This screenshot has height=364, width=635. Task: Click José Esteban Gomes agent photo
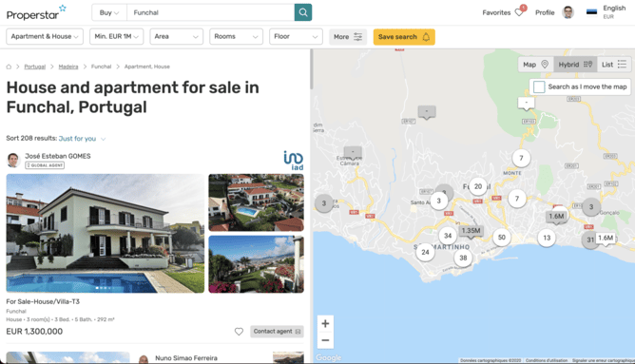pyautogui.click(x=13, y=160)
